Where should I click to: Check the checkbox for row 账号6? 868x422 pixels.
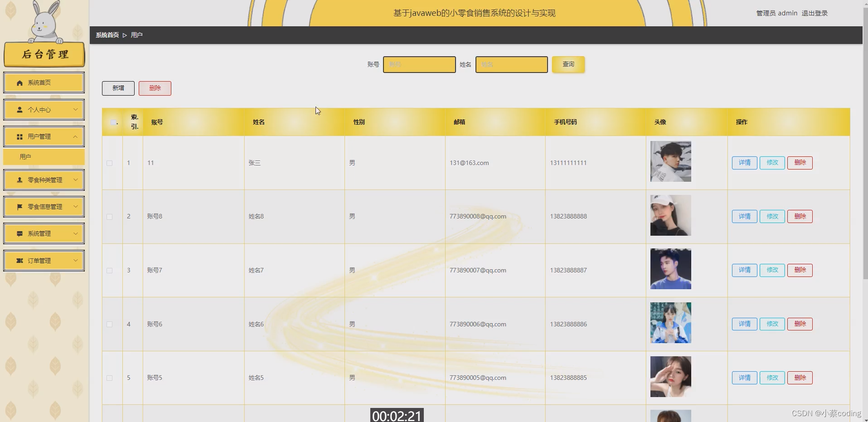pyautogui.click(x=109, y=325)
